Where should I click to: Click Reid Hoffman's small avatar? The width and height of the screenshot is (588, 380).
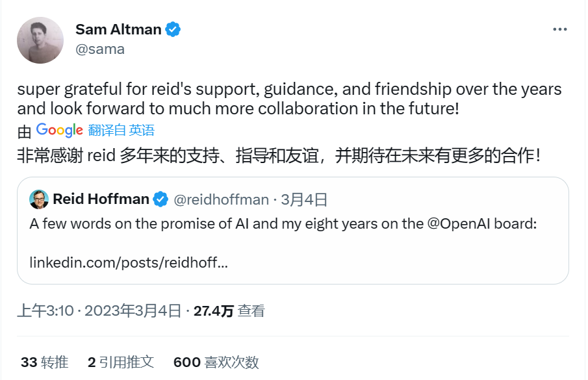tap(39, 199)
